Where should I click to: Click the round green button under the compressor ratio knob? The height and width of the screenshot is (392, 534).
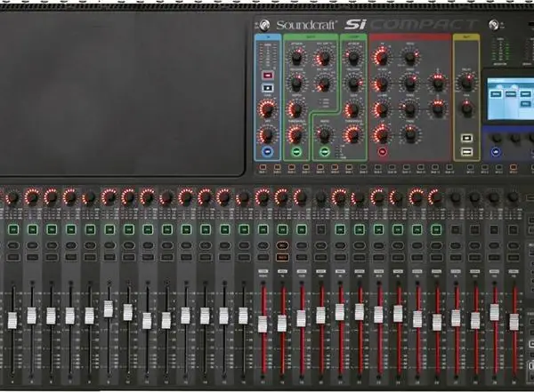point(325,152)
